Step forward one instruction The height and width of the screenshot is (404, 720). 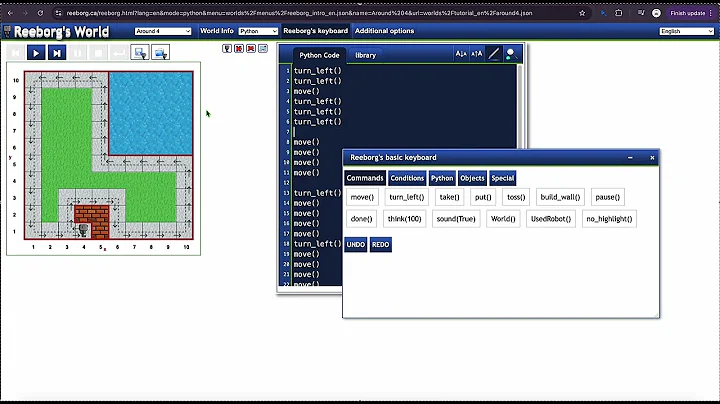pyautogui.click(x=57, y=53)
